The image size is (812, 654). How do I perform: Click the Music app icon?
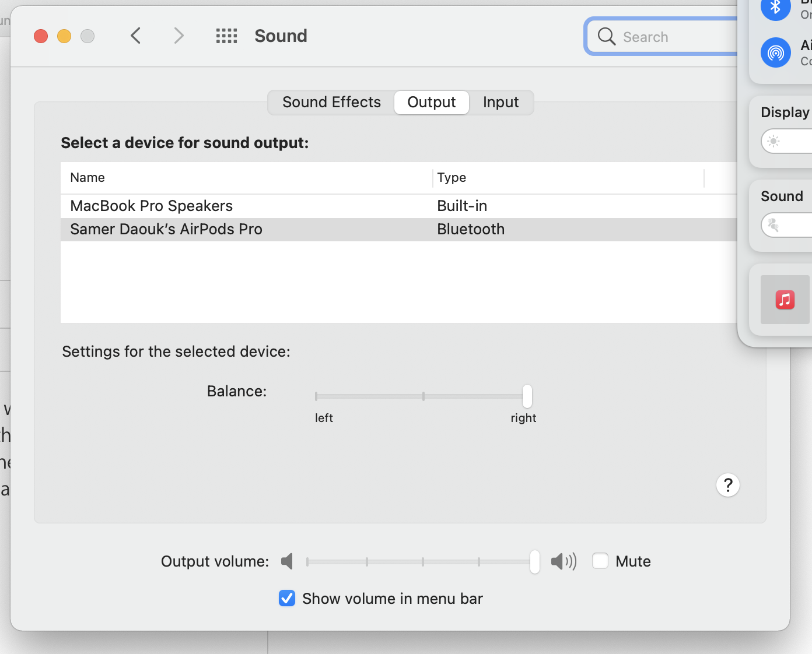coord(785,300)
